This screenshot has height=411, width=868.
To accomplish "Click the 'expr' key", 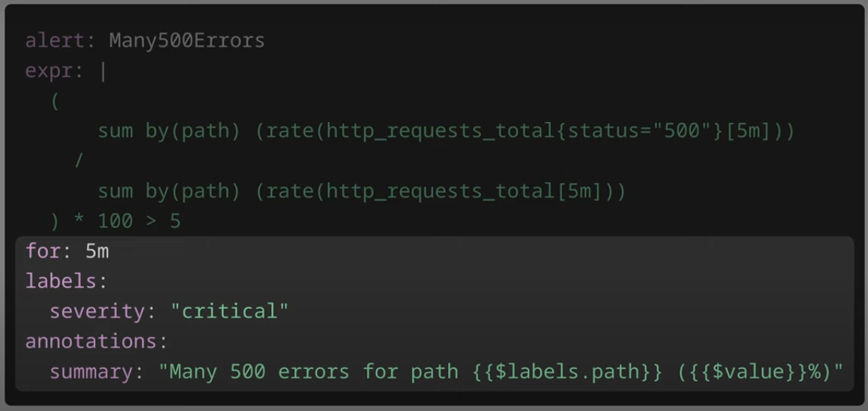I will (48, 71).
